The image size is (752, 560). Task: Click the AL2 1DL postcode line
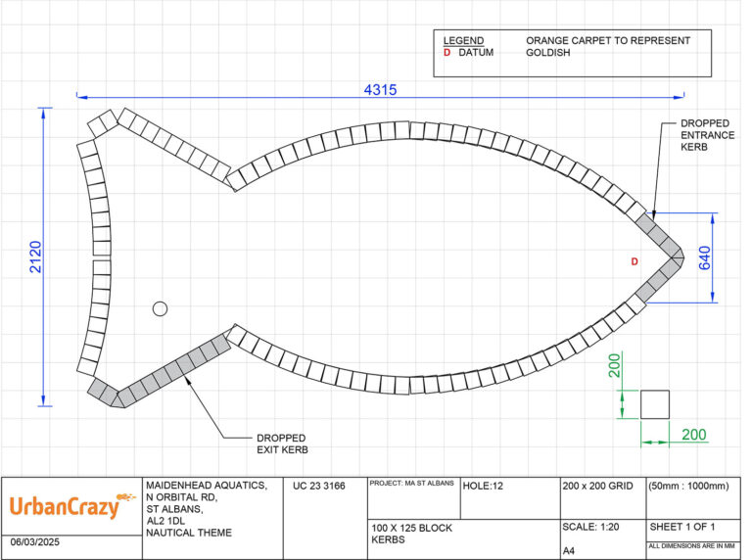[x=165, y=521]
